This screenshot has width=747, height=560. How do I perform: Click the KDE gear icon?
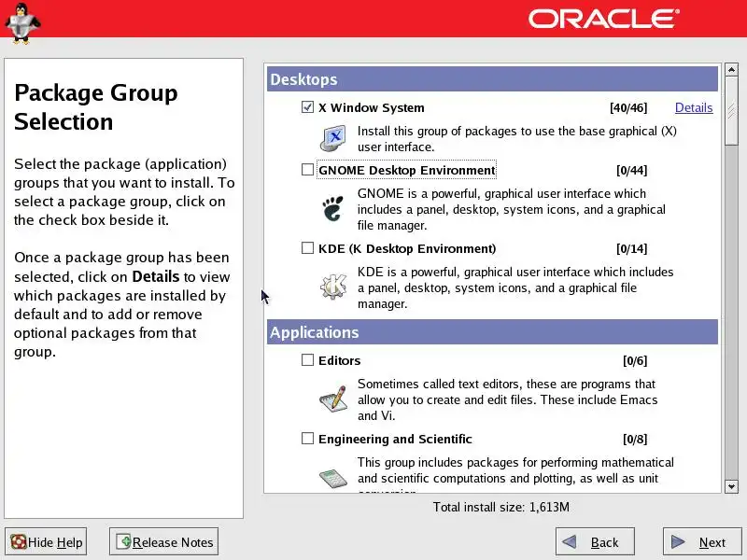pos(333,287)
